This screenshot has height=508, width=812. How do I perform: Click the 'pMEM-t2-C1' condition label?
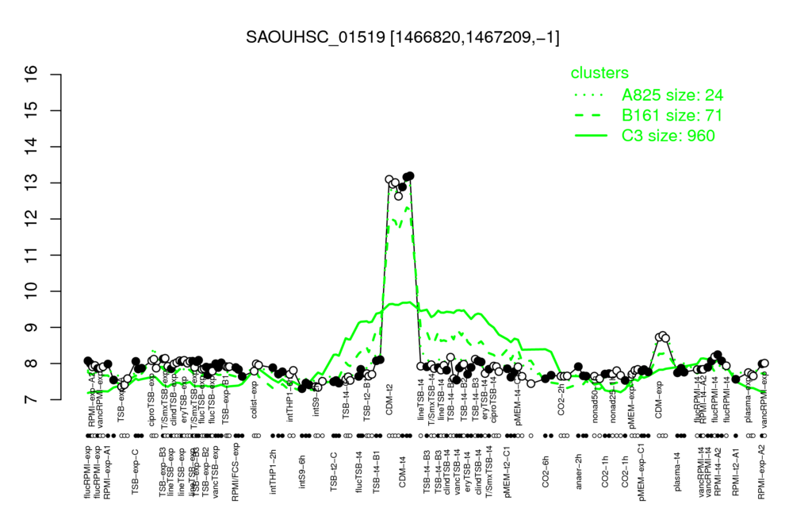[x=507, y=471]
